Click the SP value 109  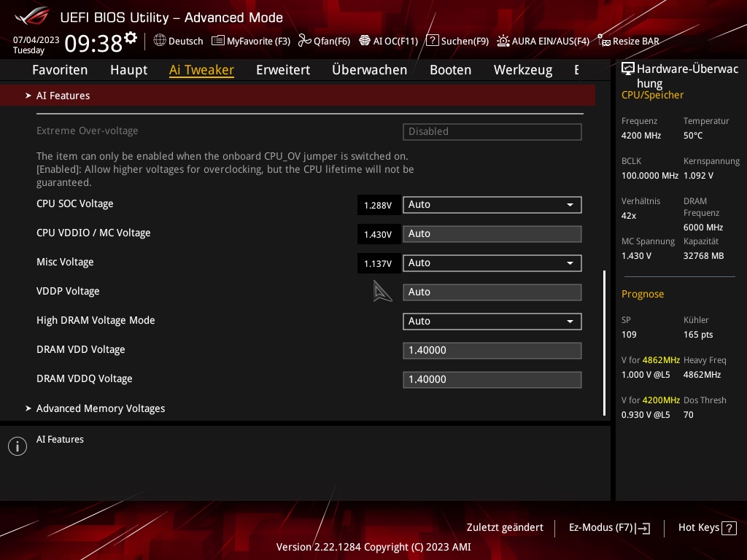coord(629,334)
